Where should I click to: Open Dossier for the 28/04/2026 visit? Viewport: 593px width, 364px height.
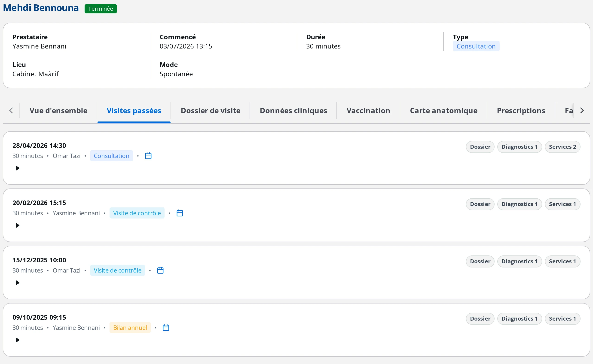480,147
